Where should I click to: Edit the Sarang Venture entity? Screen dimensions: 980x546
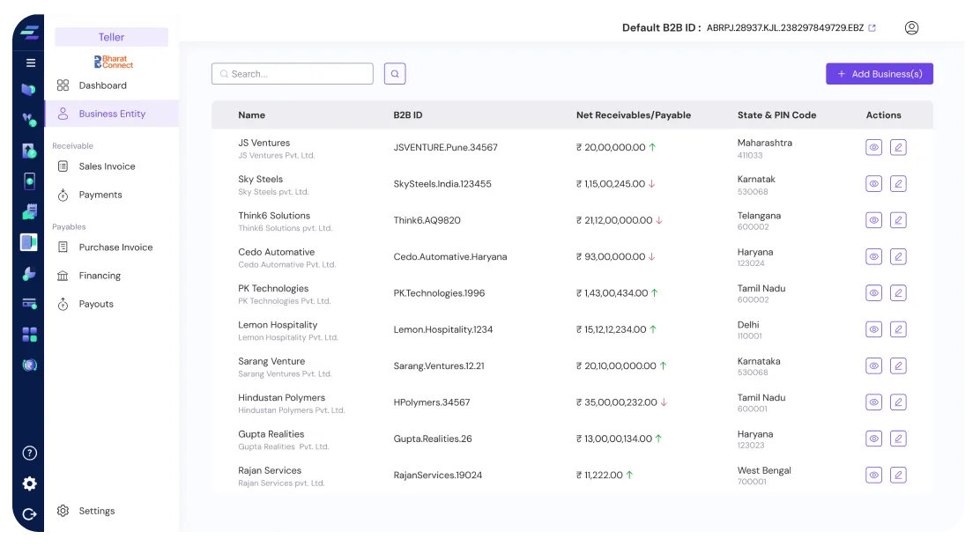[x=898, y=365]
